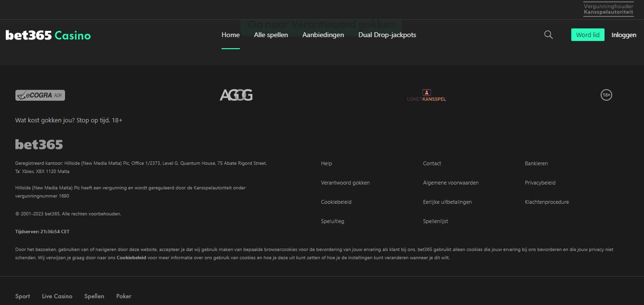This screenshot has height=305, width=644.
Task: Open the Spellenlijst link
Action: (x=435, y=221)
